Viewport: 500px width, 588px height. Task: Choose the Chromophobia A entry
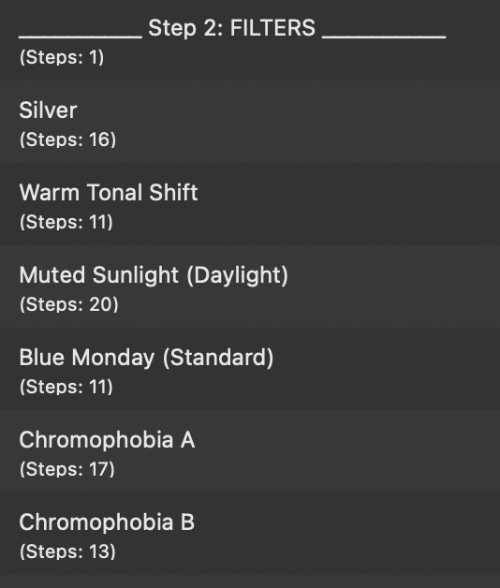tap(250, 452)
